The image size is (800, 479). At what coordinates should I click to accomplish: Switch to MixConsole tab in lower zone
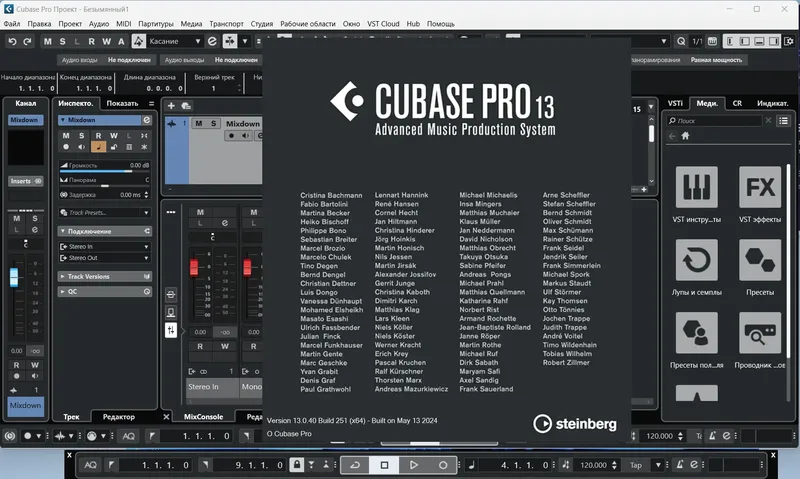point(204,417)
